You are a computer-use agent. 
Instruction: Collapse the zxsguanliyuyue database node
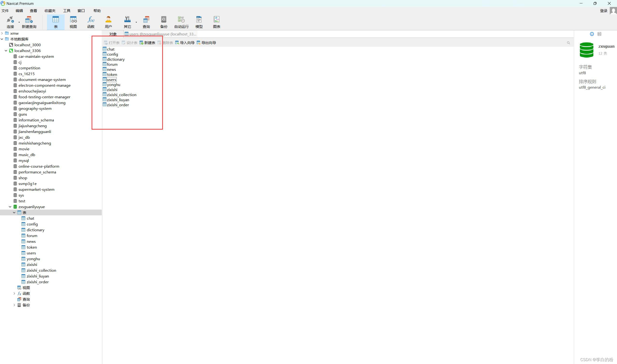tap(10, 207)
